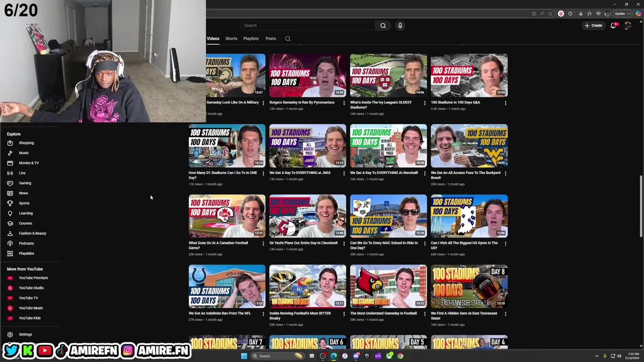
Task: Open Xbox app from the taskbar
Action: [389, 356]
